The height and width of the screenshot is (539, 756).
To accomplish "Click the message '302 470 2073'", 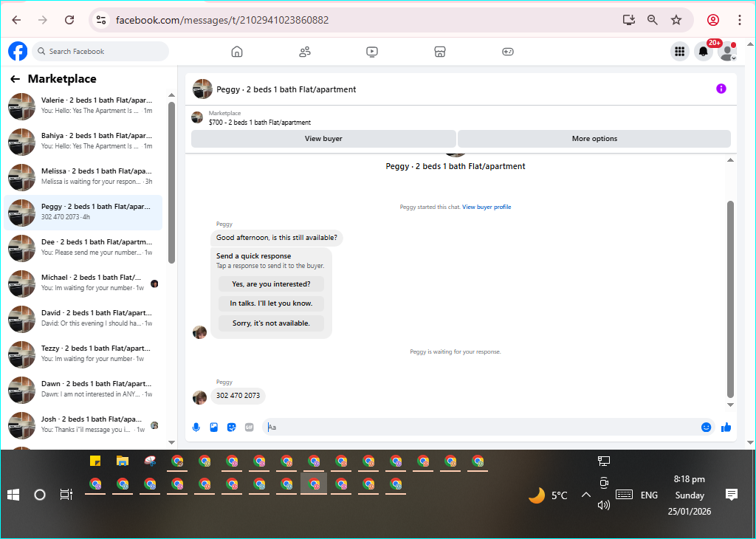I will coord(238,395).
